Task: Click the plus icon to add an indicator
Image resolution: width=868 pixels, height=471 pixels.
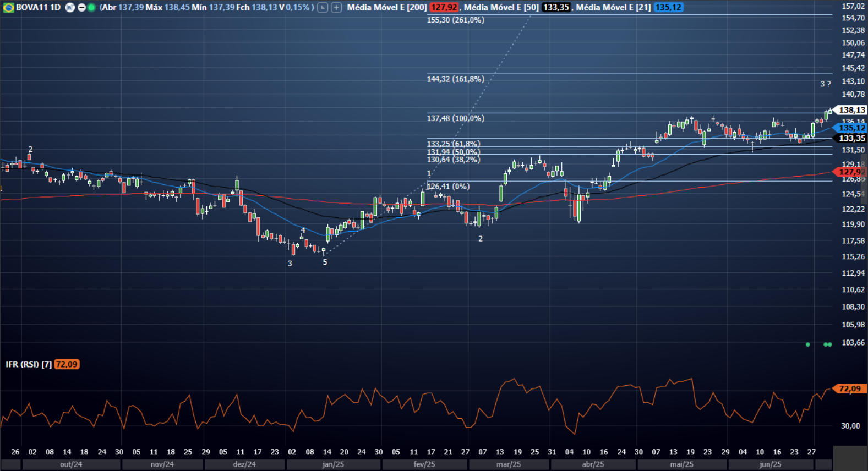Action: 336,8
